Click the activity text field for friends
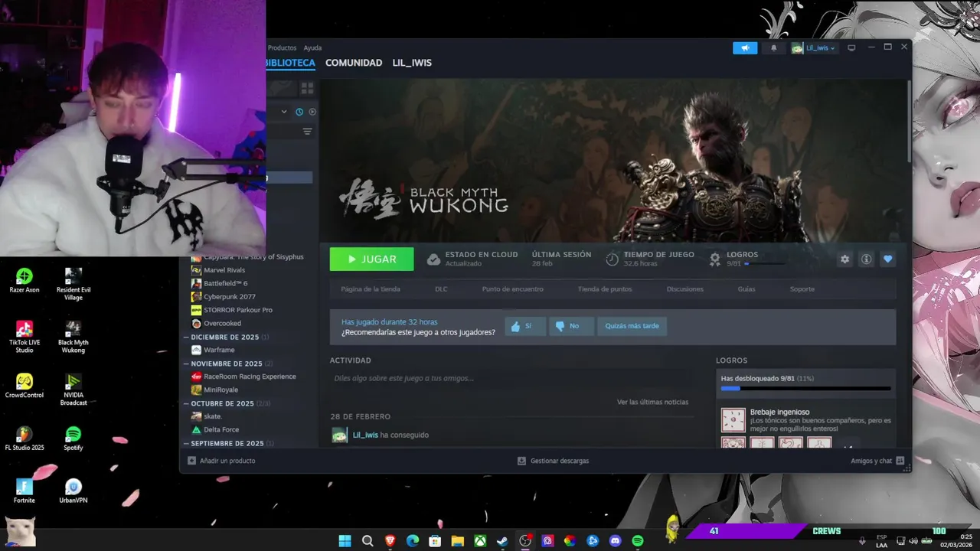 511,378
